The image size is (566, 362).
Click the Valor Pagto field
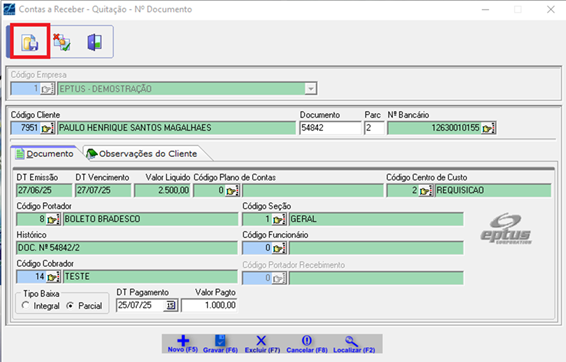tap(209, 305)
